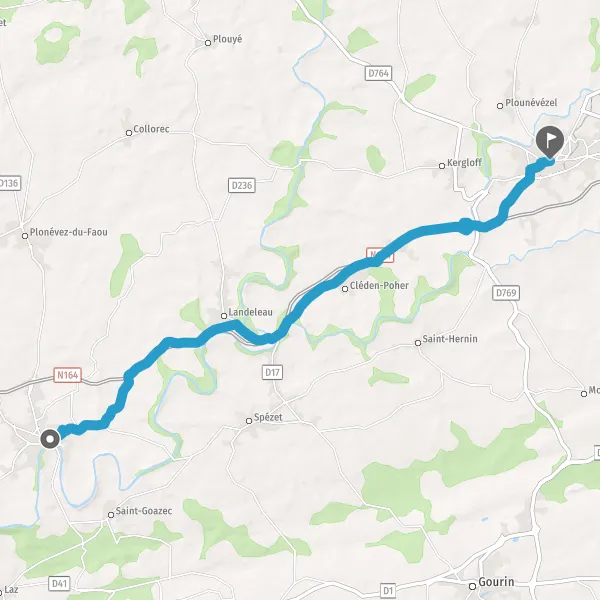Select the Saint-Goazec village label
600x600 pixels.
[x=144, y=510]
